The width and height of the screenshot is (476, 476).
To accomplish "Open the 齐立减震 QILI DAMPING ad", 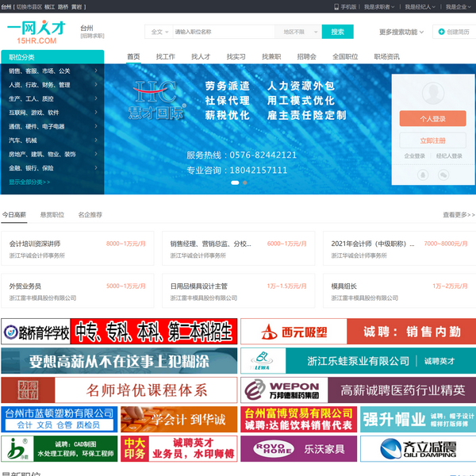I will (418, 448).
